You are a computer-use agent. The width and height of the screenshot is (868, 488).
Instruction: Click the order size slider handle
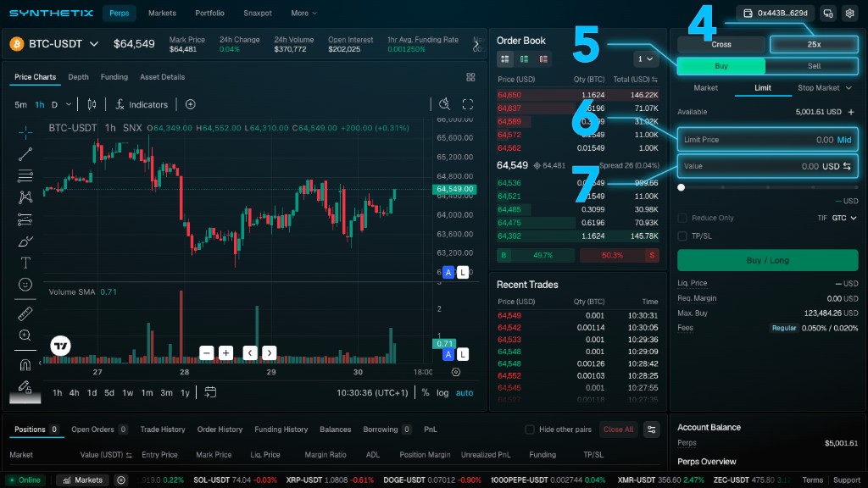682,187
